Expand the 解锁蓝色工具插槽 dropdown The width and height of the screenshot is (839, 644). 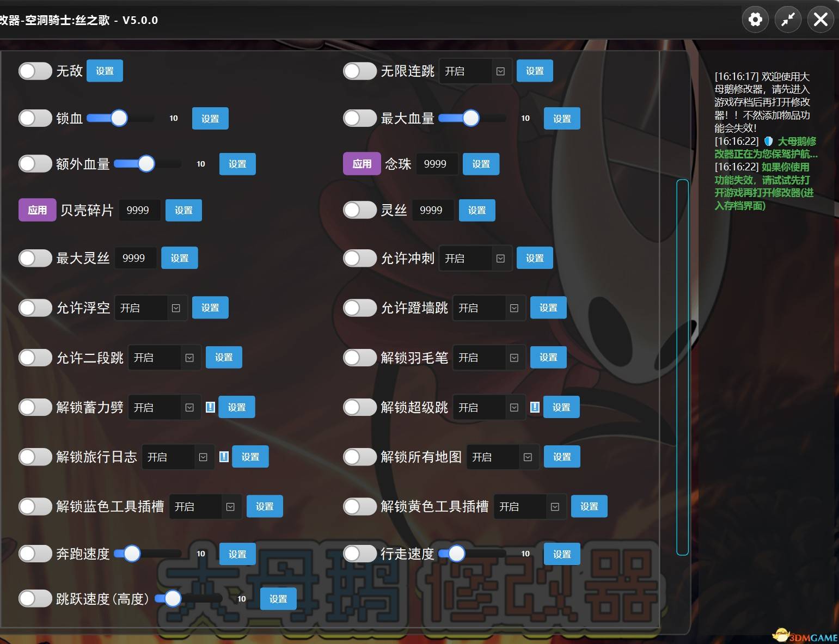(x=205, y=507)
